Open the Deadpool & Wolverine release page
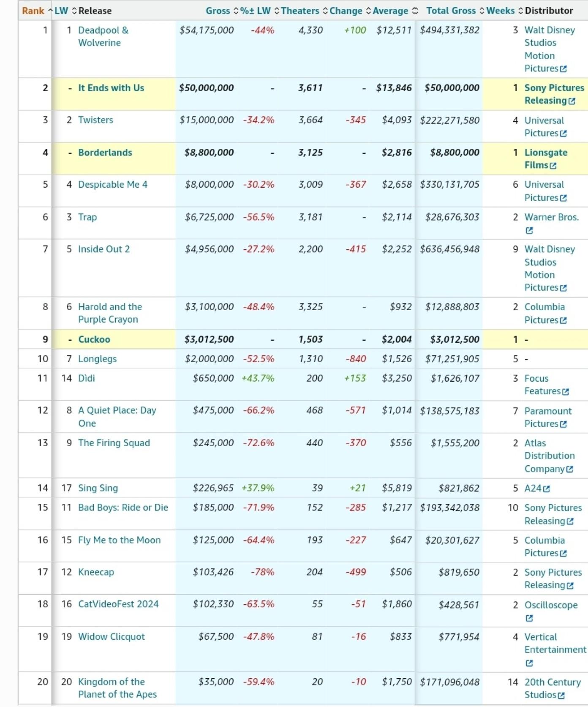Screen dimensions: 588x707 pos(103,36)
